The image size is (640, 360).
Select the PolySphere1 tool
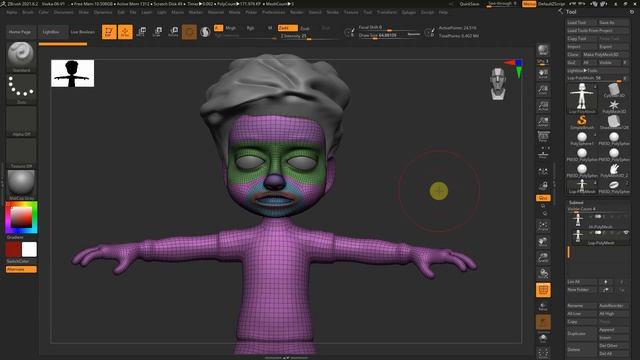pyautogui.click(x=582, y=139)
